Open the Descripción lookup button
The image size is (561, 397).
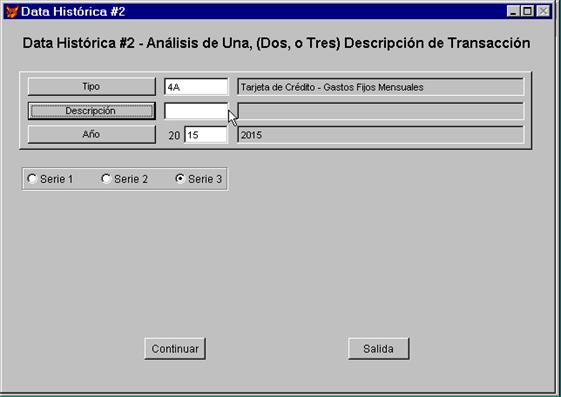tap(92, 111)
